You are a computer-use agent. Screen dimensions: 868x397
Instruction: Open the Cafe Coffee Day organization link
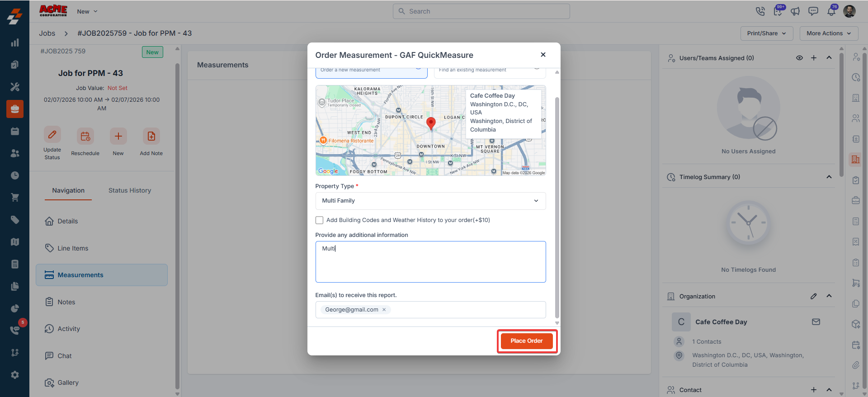721,322
